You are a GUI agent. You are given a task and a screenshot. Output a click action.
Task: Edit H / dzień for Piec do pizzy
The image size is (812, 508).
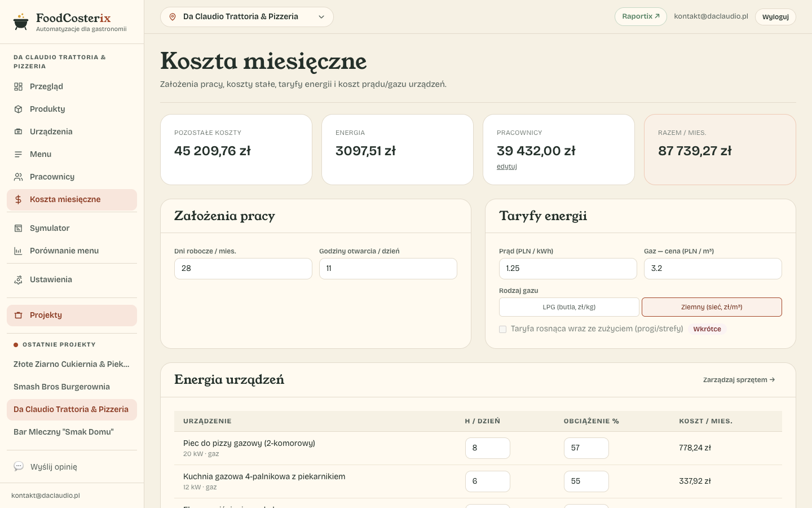(x=488, y=448)
